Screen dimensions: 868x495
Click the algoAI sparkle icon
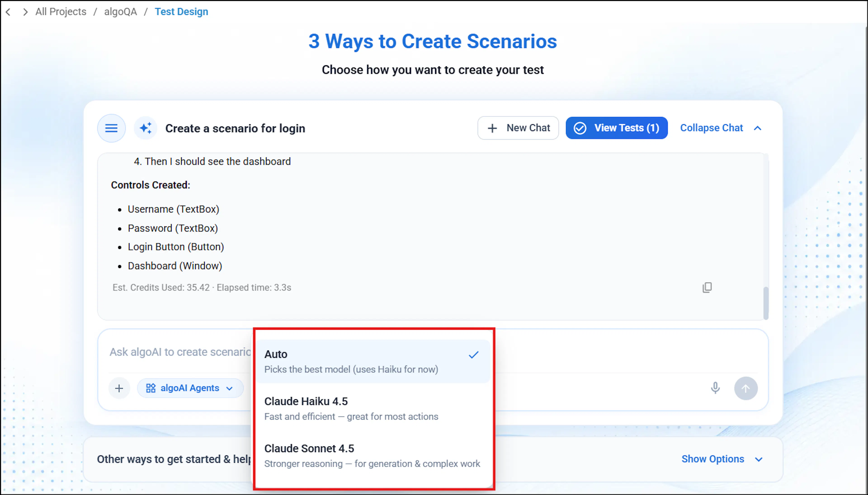pos(146,128)
